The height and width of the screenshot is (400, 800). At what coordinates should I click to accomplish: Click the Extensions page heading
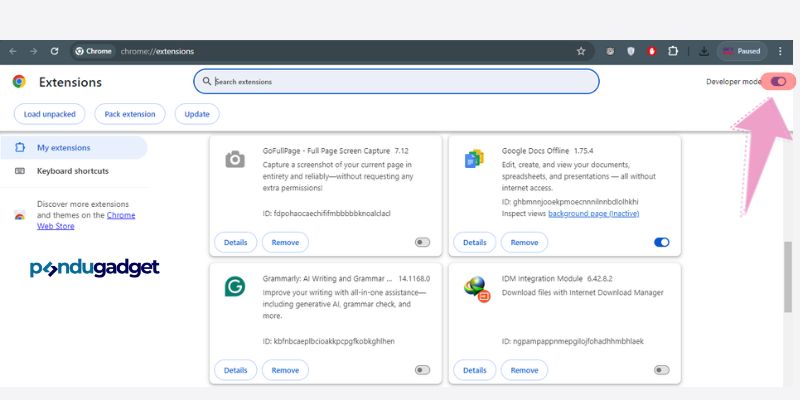click(70, 82)
